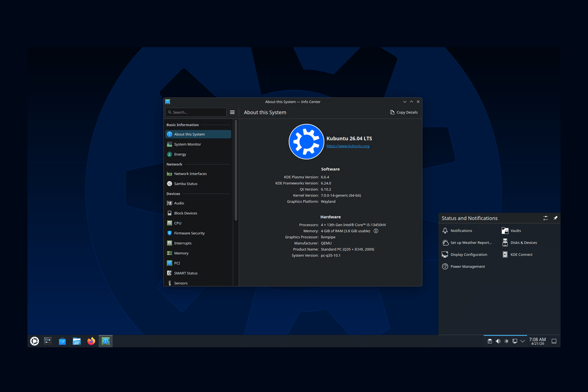588x392 pixels.
Task: Open Block Devices page
Action: (198, 213)
